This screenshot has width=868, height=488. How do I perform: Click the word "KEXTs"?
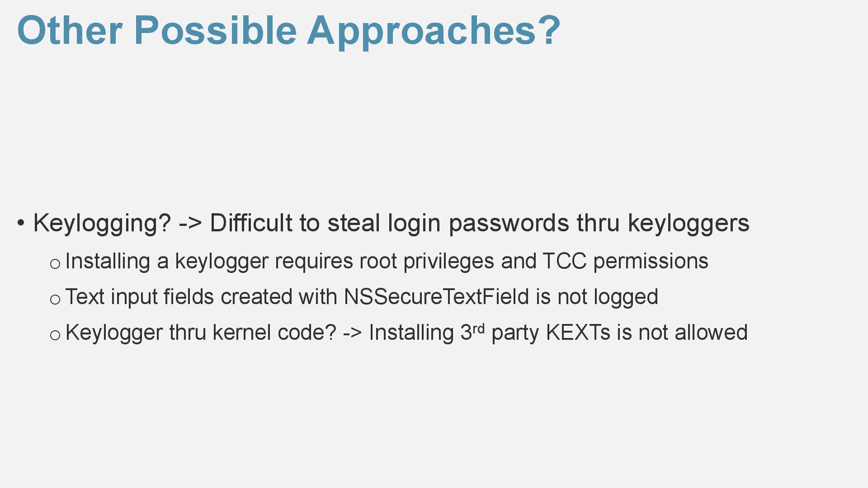pos(578,333)
